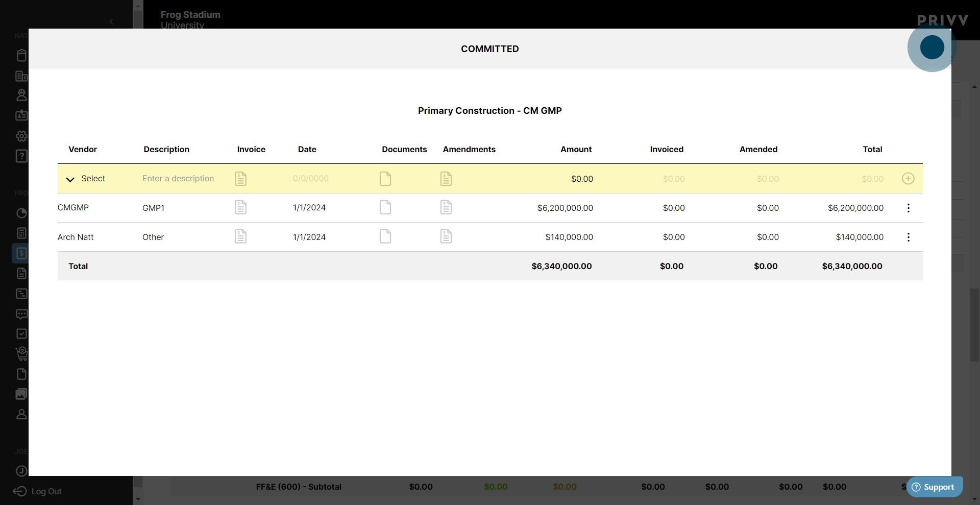Open the clipboard icon in the sidebar
Screen dimensions: 980x505
coord(21,55)
